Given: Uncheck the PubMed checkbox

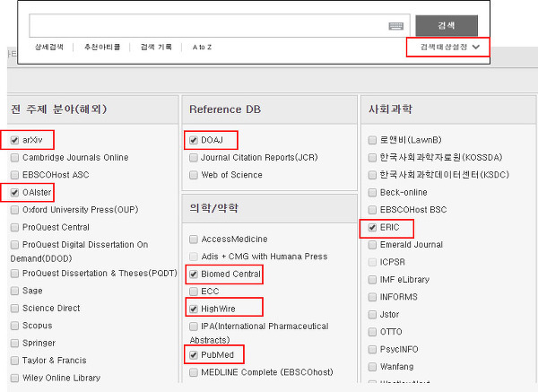Looking at the screenshot, I should pos(194,355).
